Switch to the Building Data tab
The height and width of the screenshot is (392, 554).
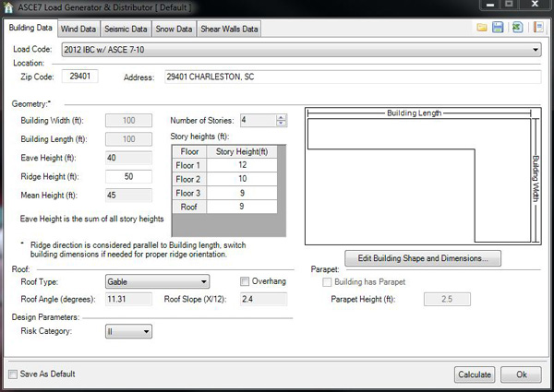coord(30,28)
